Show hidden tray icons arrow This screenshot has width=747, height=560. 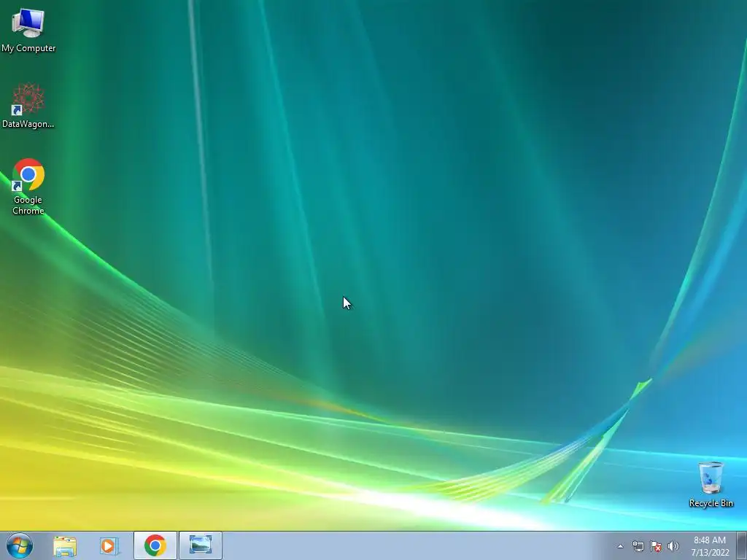(620, 546)
